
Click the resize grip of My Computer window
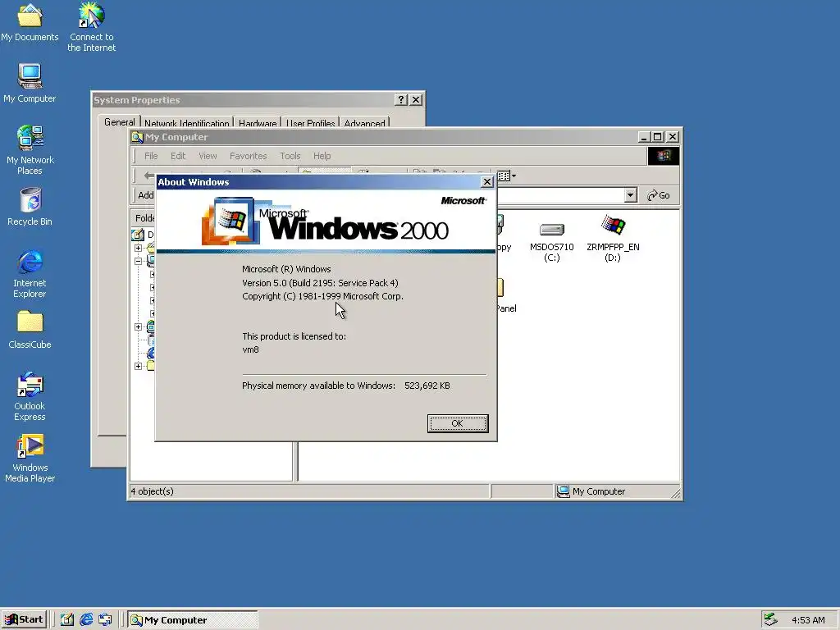point(676,494)
